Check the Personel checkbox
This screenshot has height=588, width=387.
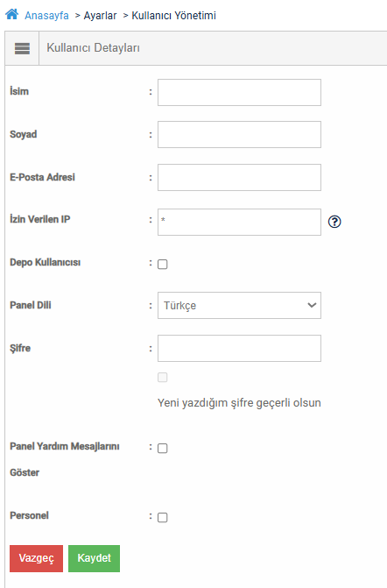coord(163,518)
